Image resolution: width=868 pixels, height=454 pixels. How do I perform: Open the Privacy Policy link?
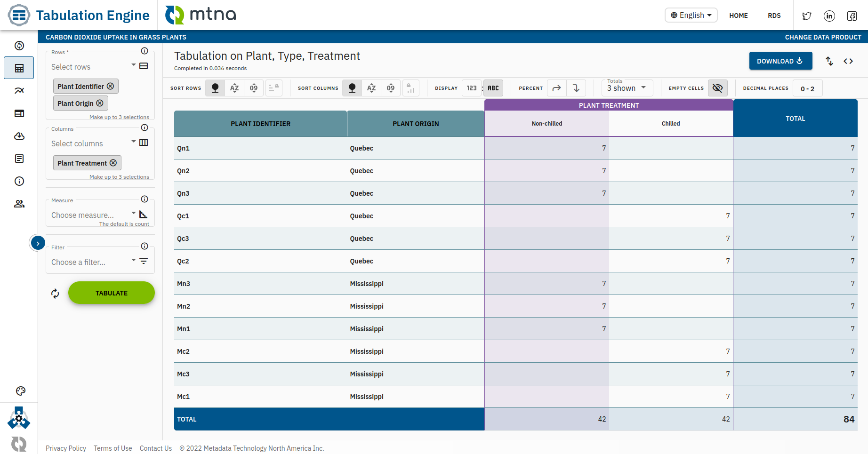[x=66, y=448]
